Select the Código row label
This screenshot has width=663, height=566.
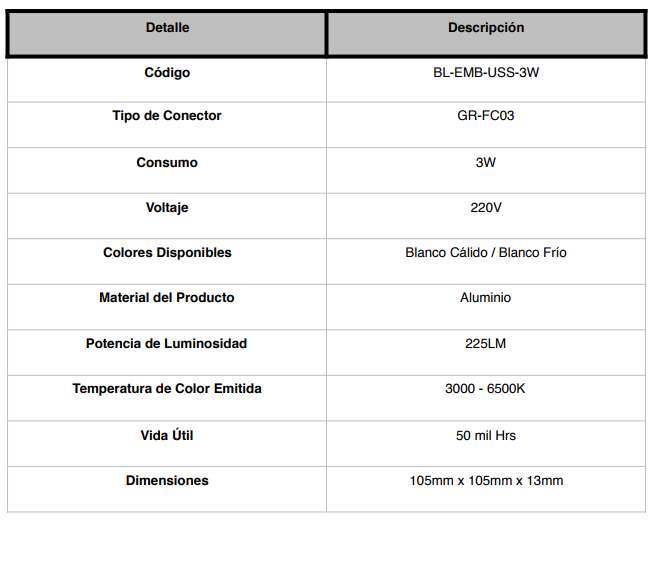click(x=167, y=73)
